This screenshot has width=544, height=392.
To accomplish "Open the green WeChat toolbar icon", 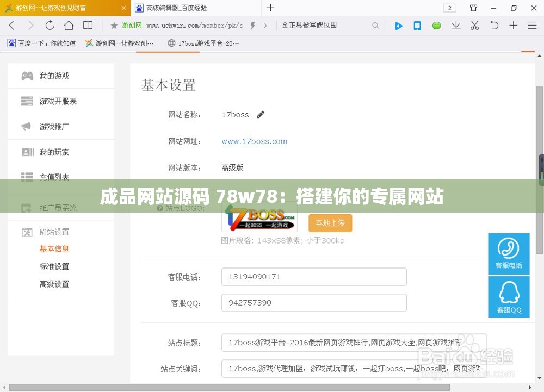I will [x=436, y=26].
